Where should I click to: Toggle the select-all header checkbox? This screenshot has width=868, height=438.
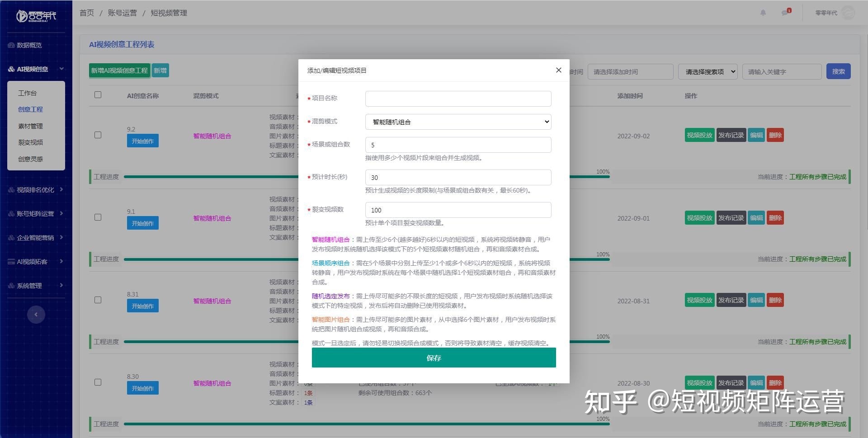pos(98,95)
